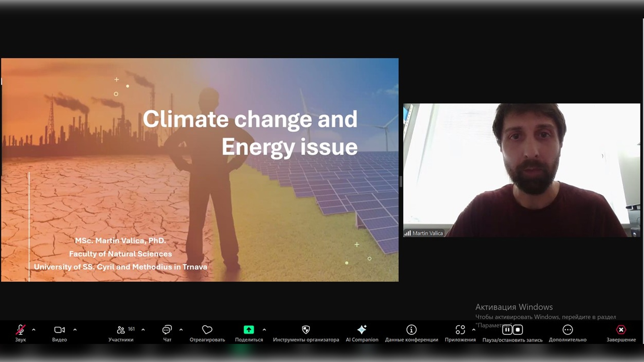Select Martin Valica's video thumbnail

coord(522,170)
